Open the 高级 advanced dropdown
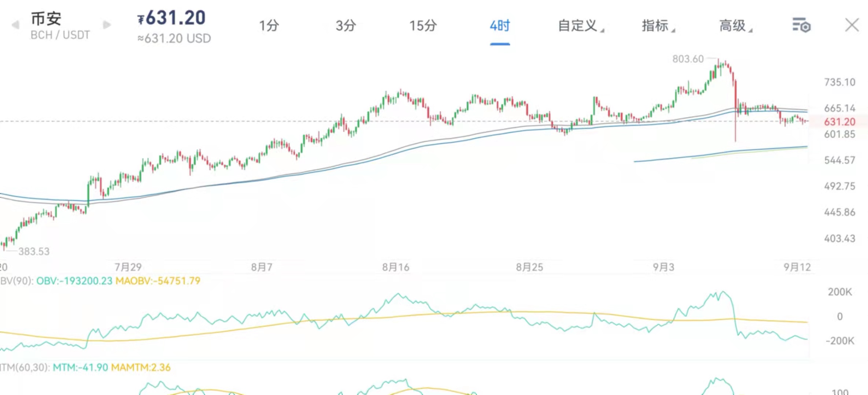 pos(735,26)
